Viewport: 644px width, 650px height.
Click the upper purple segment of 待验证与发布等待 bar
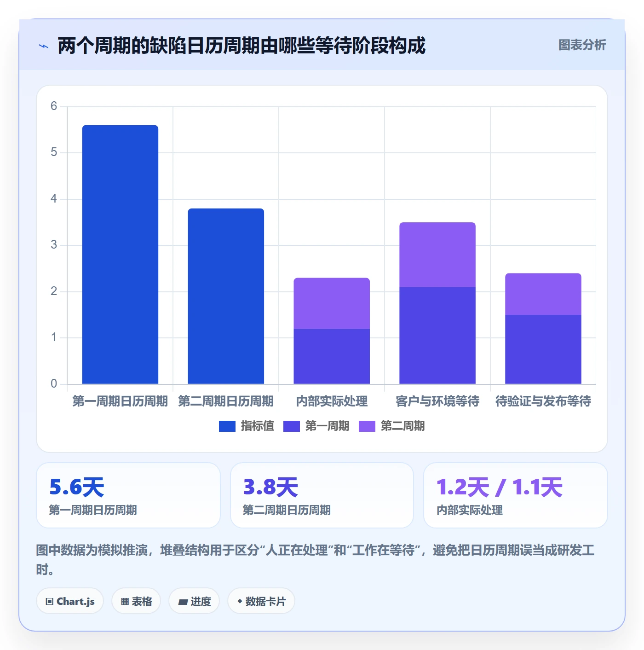pyautogui.click(x=543, y=294)
